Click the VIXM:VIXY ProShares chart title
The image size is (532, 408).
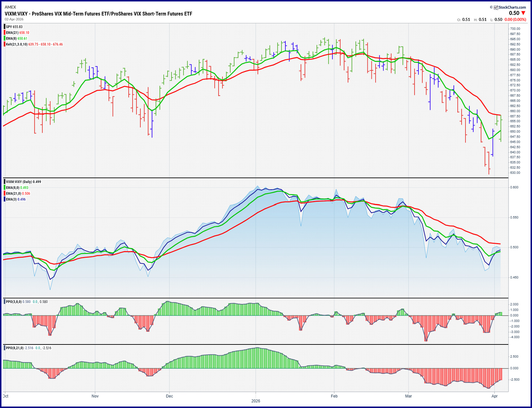(98, 14)
